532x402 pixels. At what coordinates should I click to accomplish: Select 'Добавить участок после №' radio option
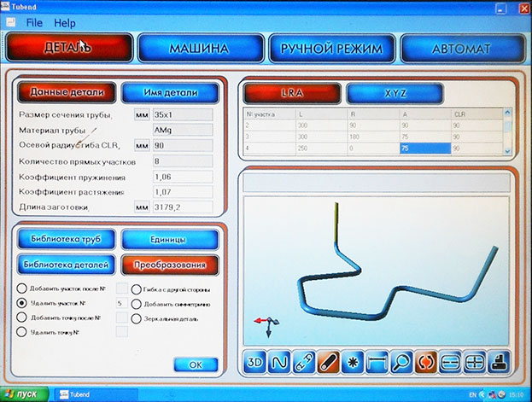21,288
